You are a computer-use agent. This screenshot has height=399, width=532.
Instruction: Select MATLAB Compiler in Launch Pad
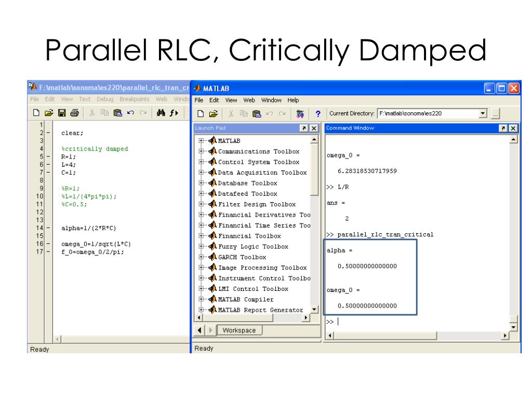coord(246,299)
